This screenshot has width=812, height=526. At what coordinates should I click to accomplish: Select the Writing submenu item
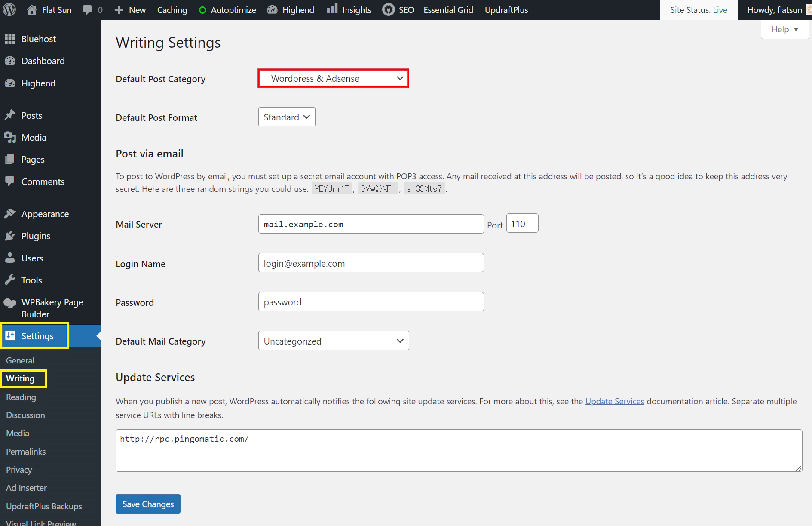pos(20,378)
